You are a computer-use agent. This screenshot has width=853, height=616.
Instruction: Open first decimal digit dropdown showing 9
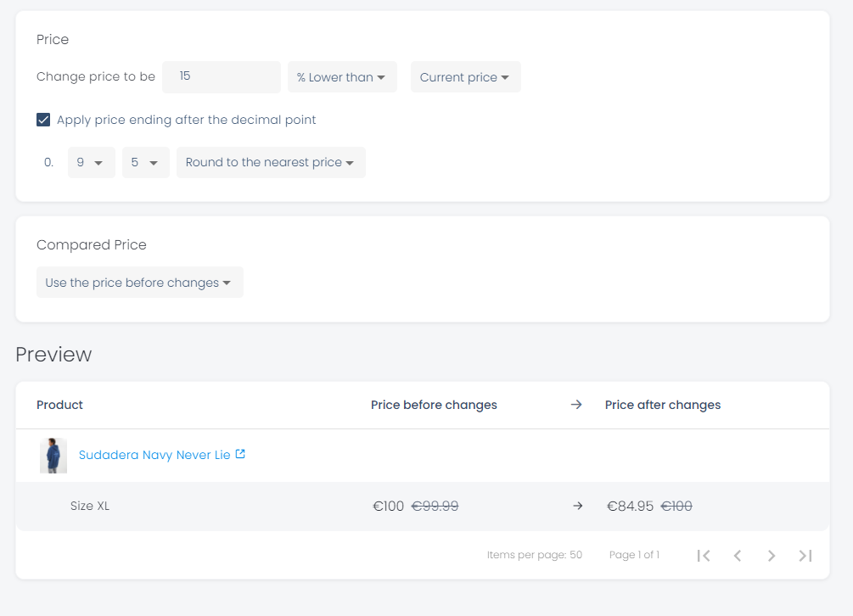click(x=91, y=163)
